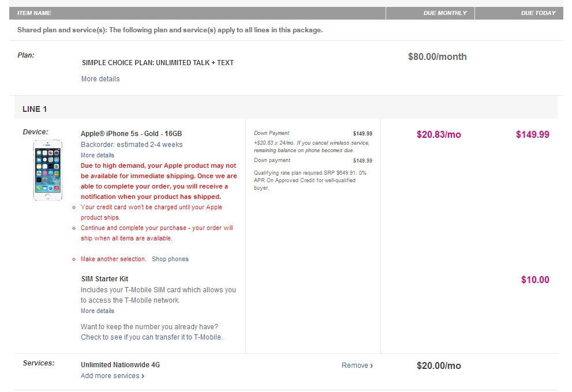Click the iPhone 5s Gold product image

pos(48,170)
